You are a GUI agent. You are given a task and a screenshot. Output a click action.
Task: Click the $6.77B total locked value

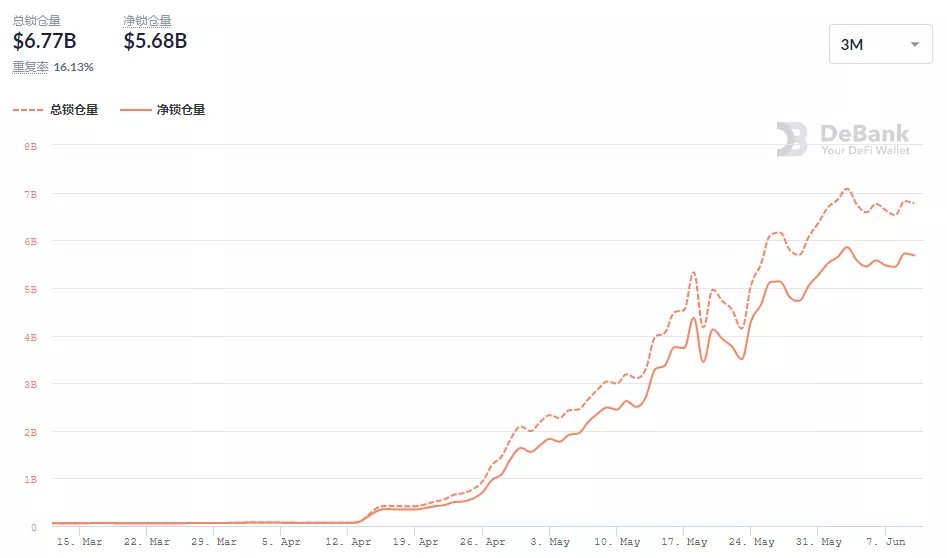tap(44, 41)
